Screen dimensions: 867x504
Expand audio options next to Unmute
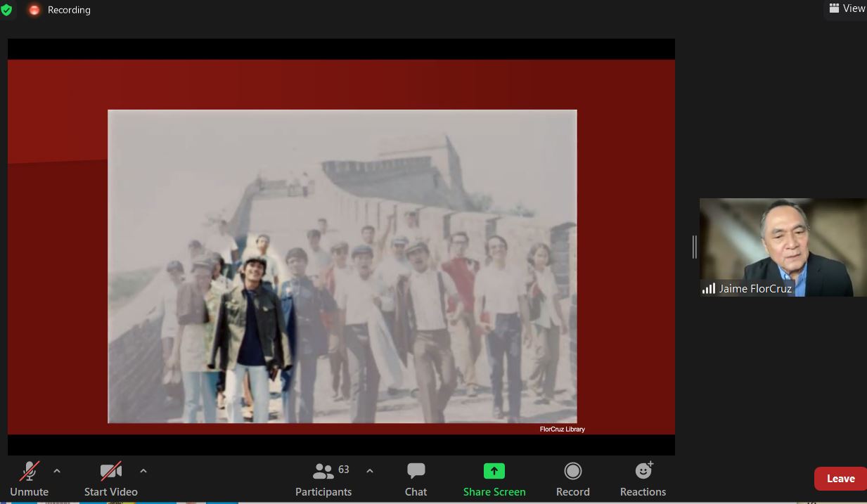coord(57,471)
